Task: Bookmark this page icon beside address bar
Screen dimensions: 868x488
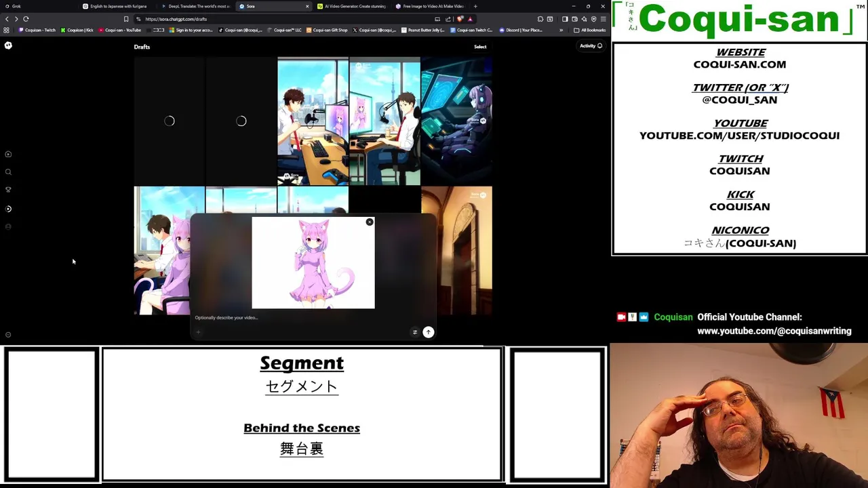Action: (x=126, y=19)
